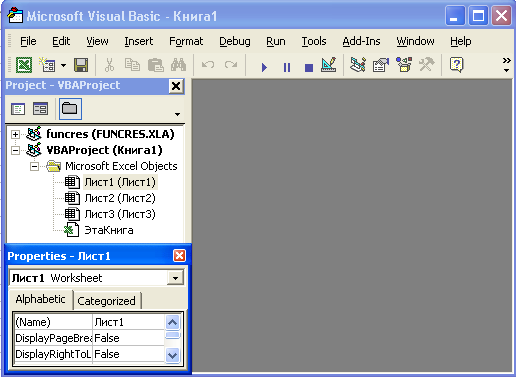Screen dimensions: 516x377
Task: Expand toolbar options chevron
Action: click(x=507, y=65)
